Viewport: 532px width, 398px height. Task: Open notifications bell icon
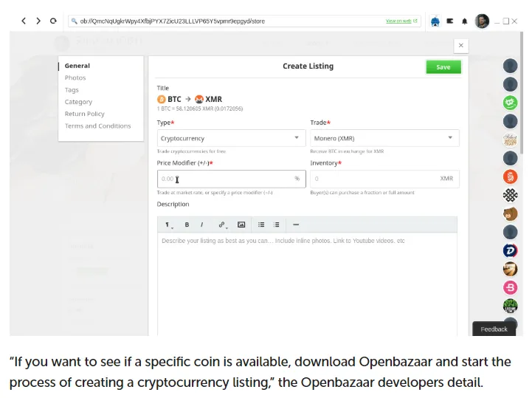point(464,21)
